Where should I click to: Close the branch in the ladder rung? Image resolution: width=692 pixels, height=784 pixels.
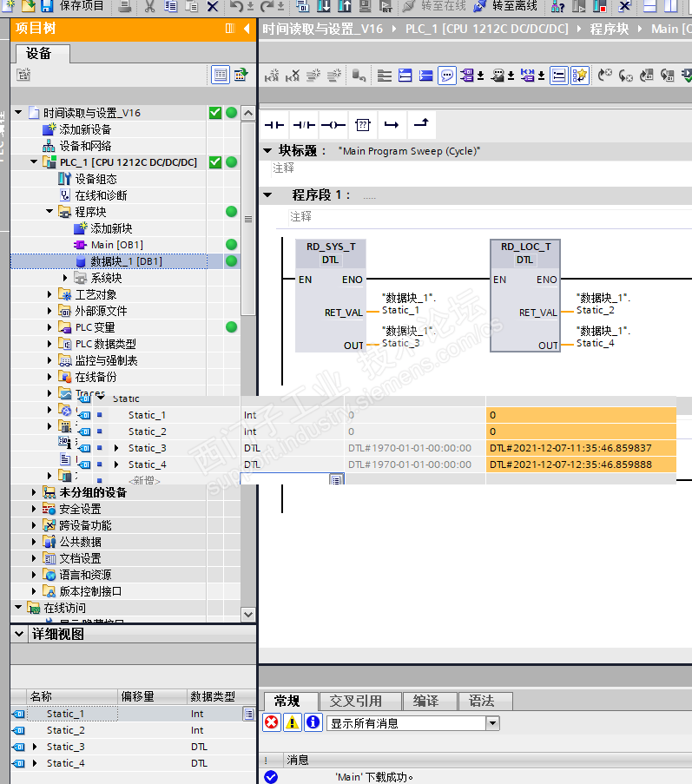[421, 123]
